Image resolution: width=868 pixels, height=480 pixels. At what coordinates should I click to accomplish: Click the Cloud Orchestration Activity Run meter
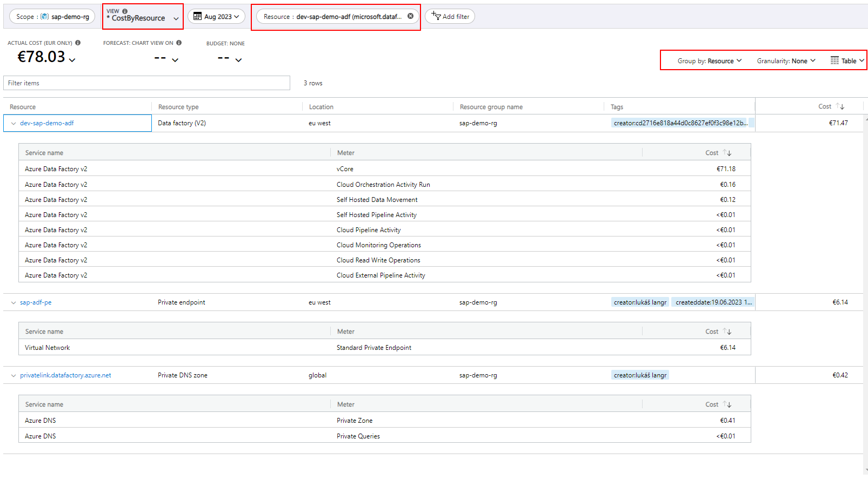tap(383, 185)
